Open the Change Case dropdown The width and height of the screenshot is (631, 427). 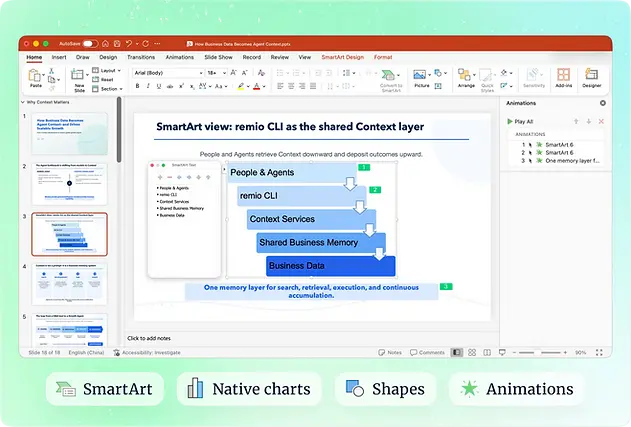tap(221, 86)
